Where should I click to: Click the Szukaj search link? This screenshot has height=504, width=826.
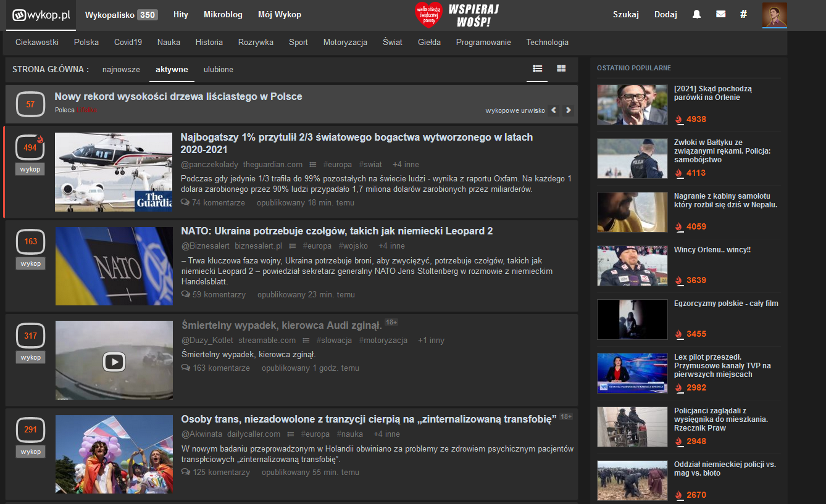tap(625, 15)
